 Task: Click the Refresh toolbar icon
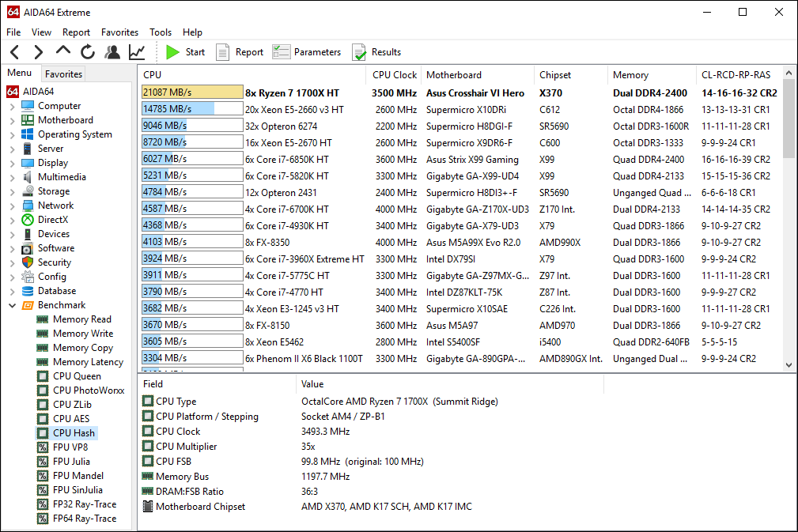click(x=88, y=52)
